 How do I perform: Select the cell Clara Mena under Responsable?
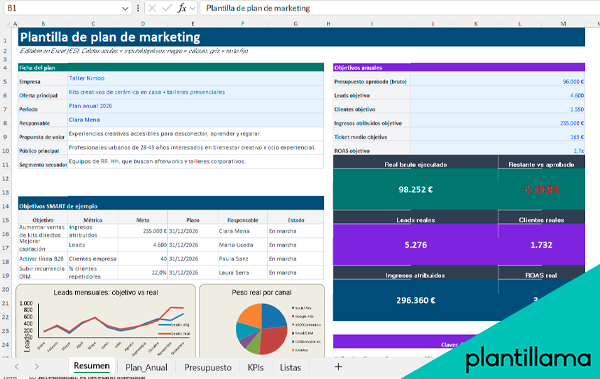click(196, 120)
